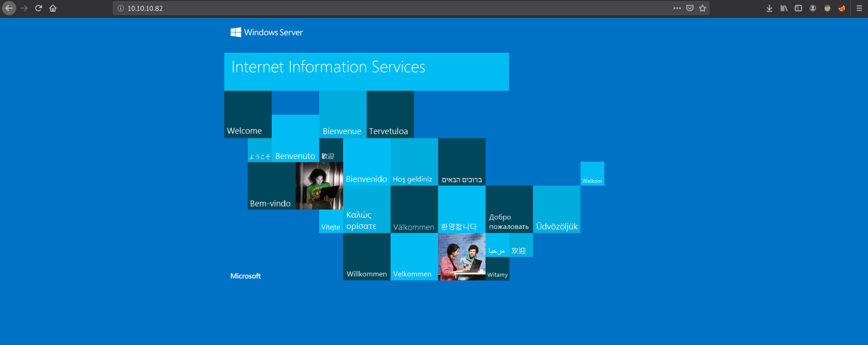The height and width of the screenshot is (345, 868).
Task: Click the "Witamy" tile
Action: (x=497, y=269)
